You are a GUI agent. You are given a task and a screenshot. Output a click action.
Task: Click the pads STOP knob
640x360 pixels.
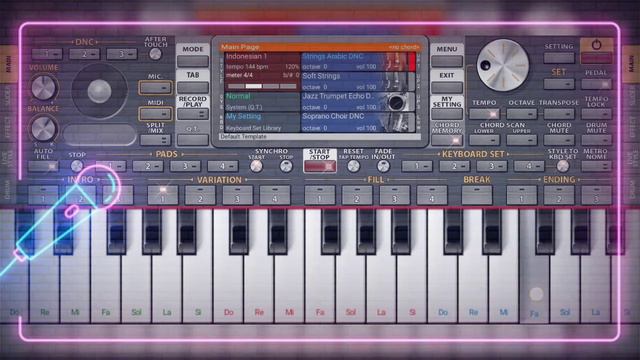click(x=77, y=166)
